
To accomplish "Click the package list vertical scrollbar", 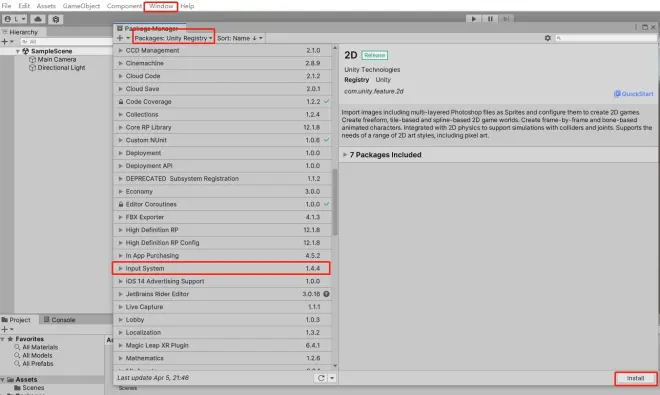I will tap(335, 202).
